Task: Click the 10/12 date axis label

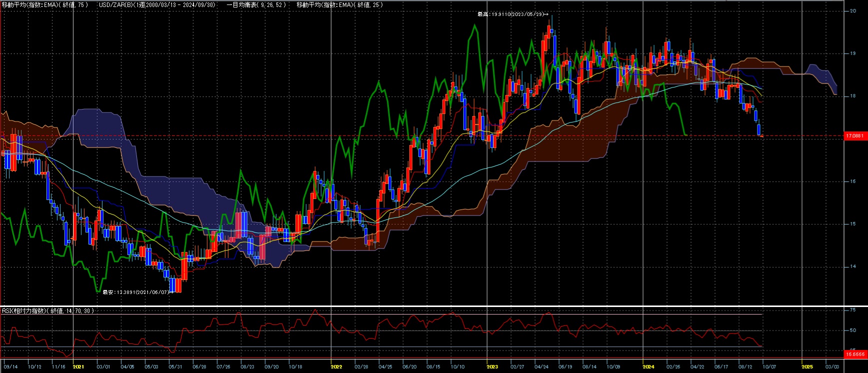Action: (x=34, y=367)
